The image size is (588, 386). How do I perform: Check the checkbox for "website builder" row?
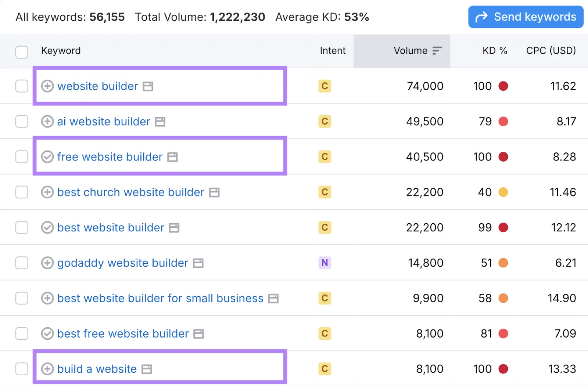pos(22,86)
